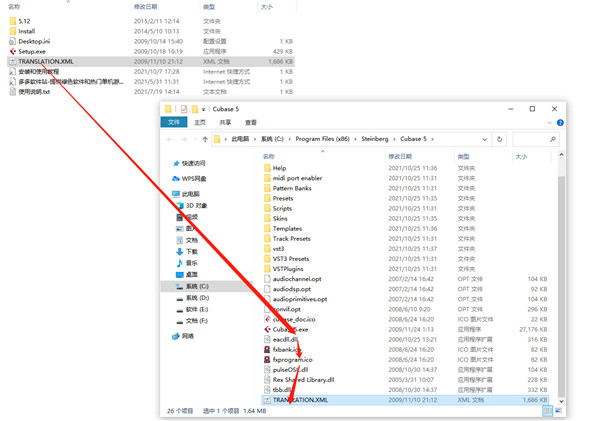Select 系统 (D:) drive in navigation pane
The height and width of the screenshot is (421, 600).
(x=197, y=297)
